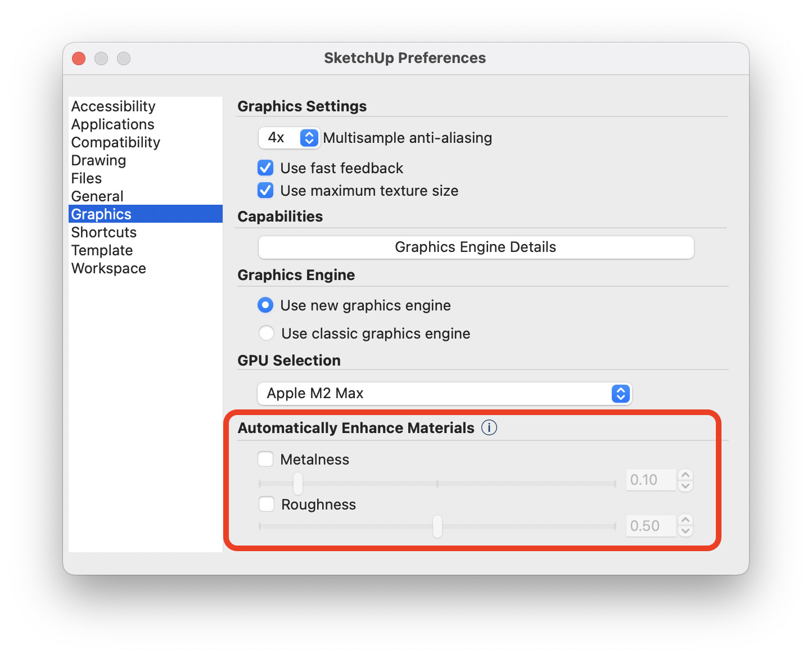Close the SketchUp Preferences window
The image size is (812, 658).
pos(79,58)
